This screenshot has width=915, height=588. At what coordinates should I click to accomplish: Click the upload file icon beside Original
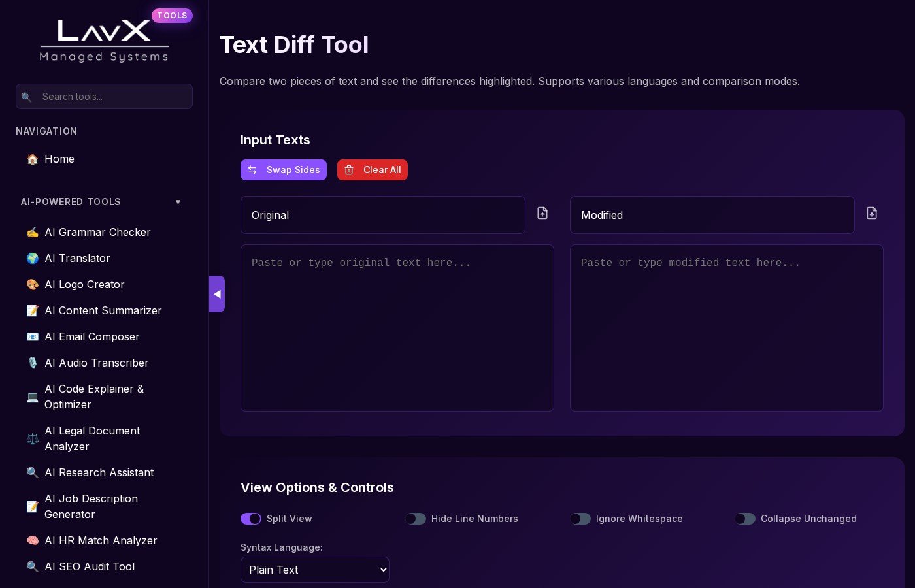pyautogui.click(x=542, y=214)
